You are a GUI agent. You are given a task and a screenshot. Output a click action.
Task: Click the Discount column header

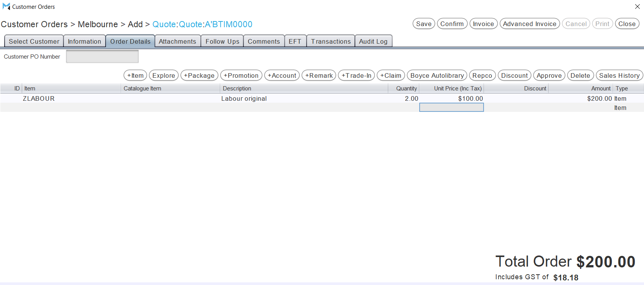pyautogui.click(x=516, y=88)
